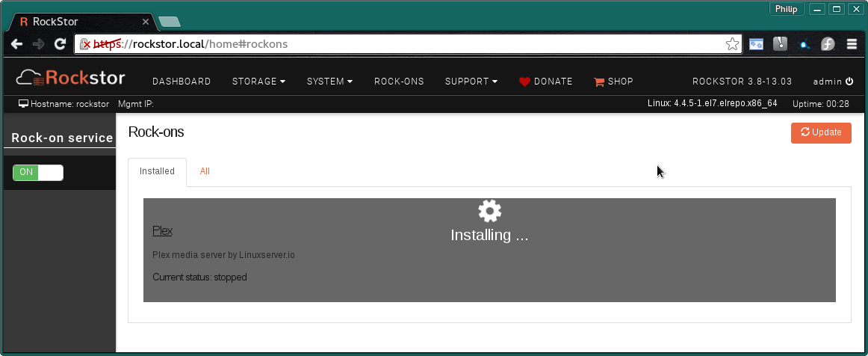This screenshot has height=356, width=868.
Task: Open the Plex link
Action: 162,230
